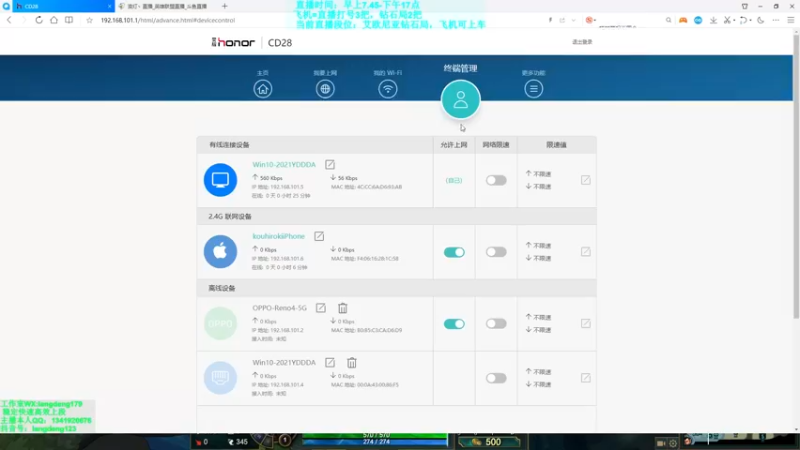
Task: Edit name of wired Win10-2021YDDDA device
Action: click(330, 164)
